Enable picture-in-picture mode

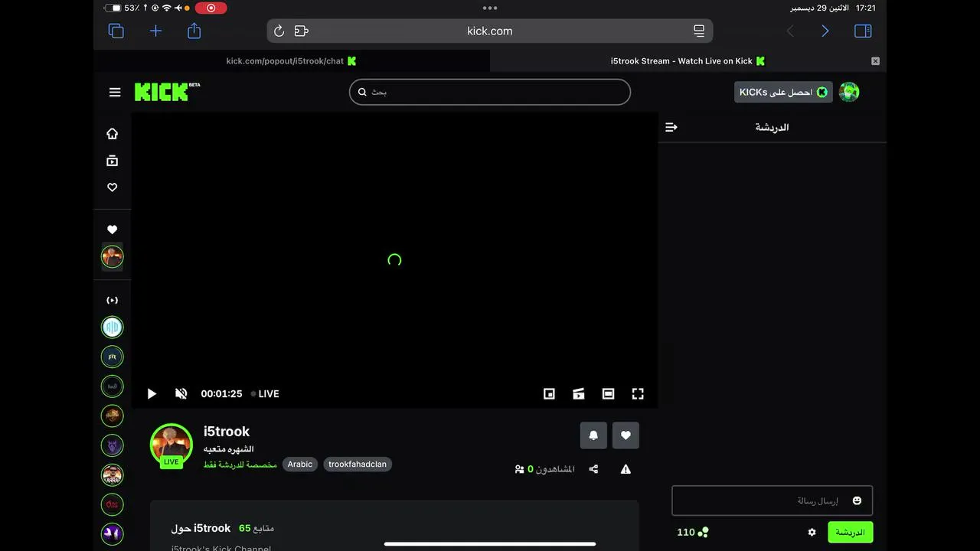point(549,393)
